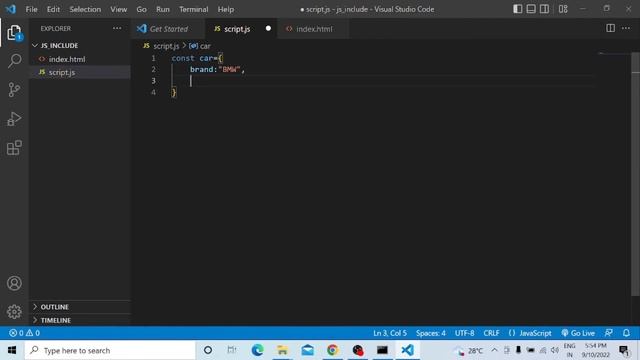Image resolution: width=640 pixels, height=360 pixels.
Task: Open the Edit menu
Action: (53, 9)
